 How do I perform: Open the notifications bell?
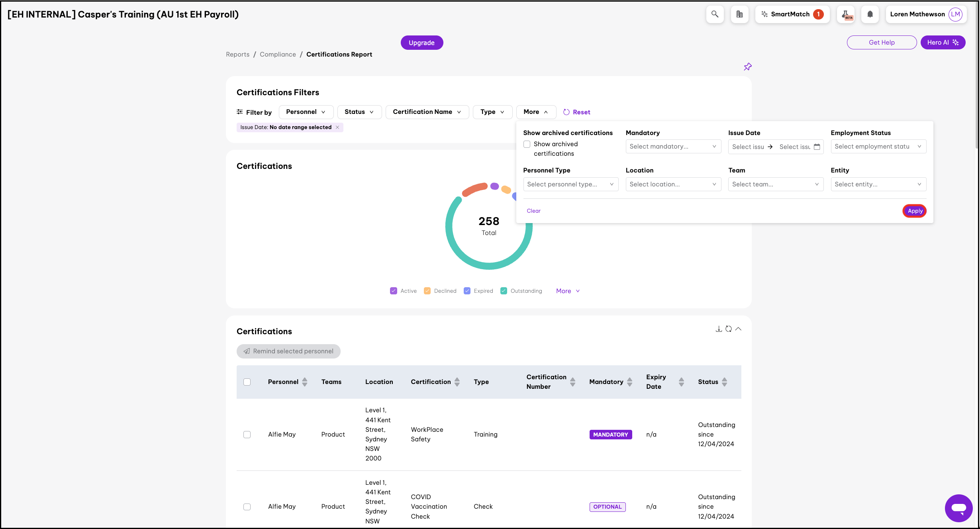tap(870, 14)
